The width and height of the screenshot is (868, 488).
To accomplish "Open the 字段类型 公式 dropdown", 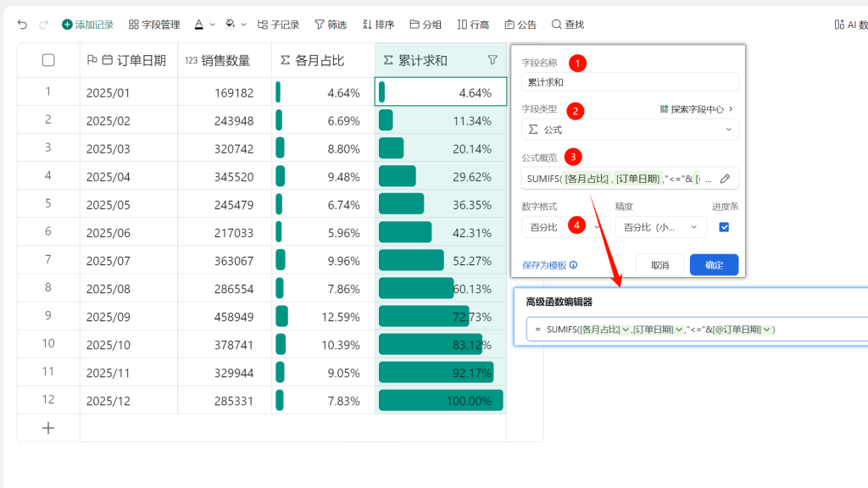I will point(630,130).
